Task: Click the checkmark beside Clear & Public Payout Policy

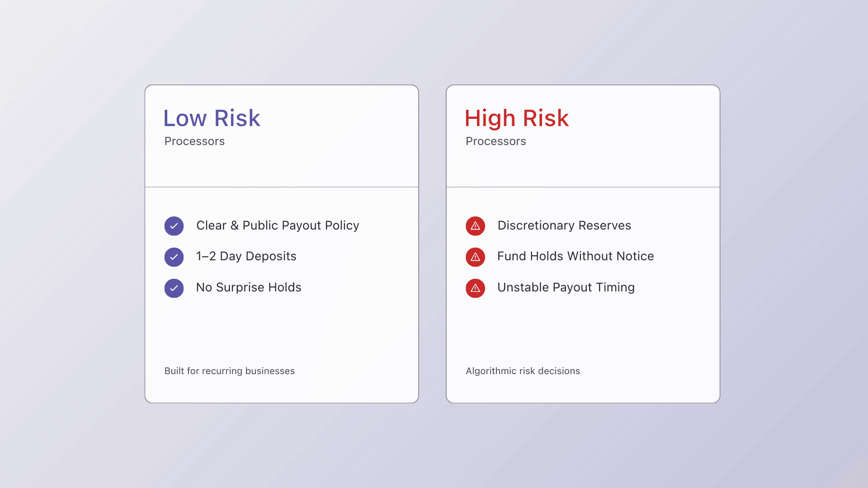Action: click(x=174, y=226)
